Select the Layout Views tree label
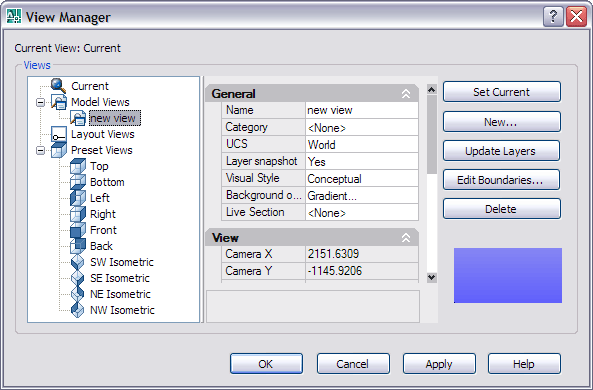Image resolution: width=593 pixels, height=390 pixels. click(103, 134)
